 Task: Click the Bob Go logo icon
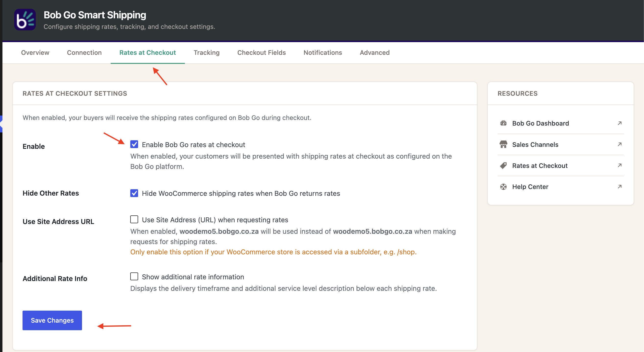click(25, 20)
